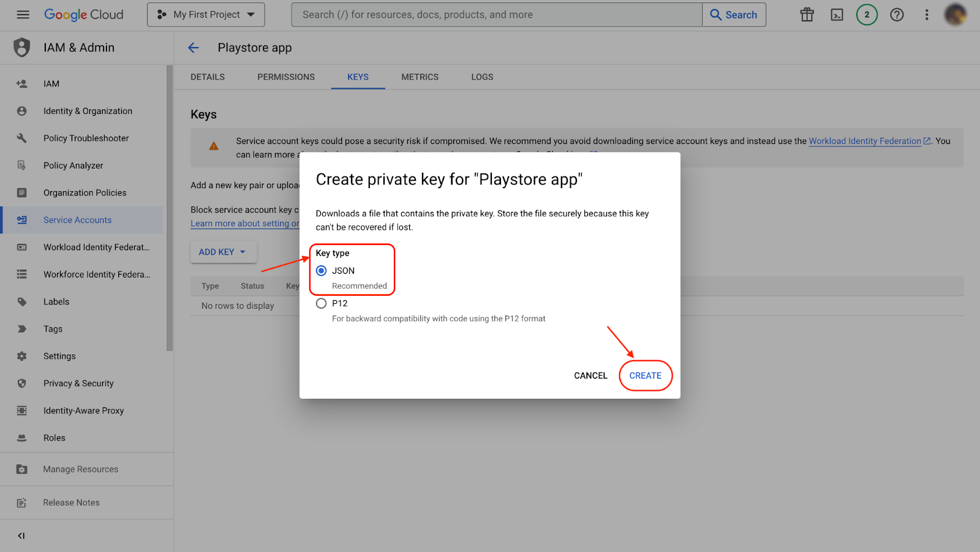The height and width of the screenshot is (552, 980).
Task: Open the notifications badge showing 2
Action: tap(867, 15)
